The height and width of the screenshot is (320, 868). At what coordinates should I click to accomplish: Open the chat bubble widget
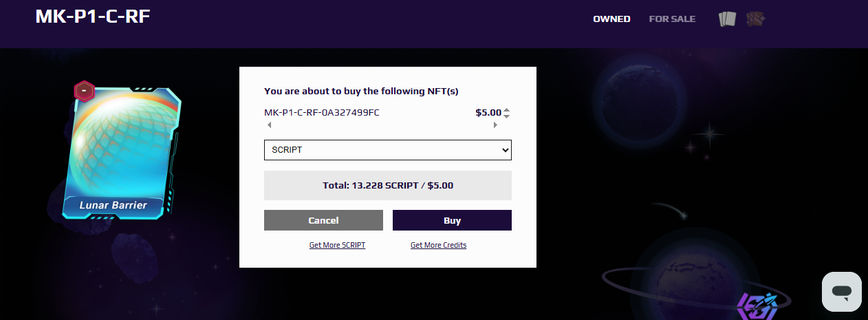click(x=842, y=291)
